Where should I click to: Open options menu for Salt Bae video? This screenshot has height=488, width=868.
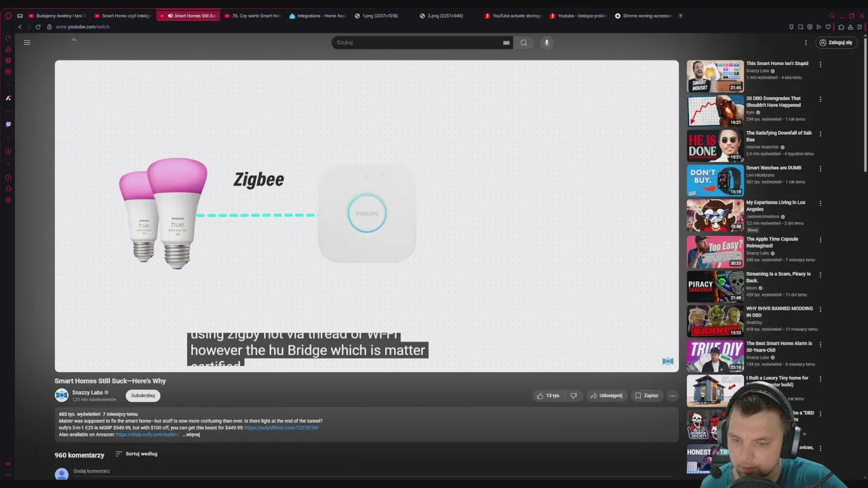tap(820, 134)
